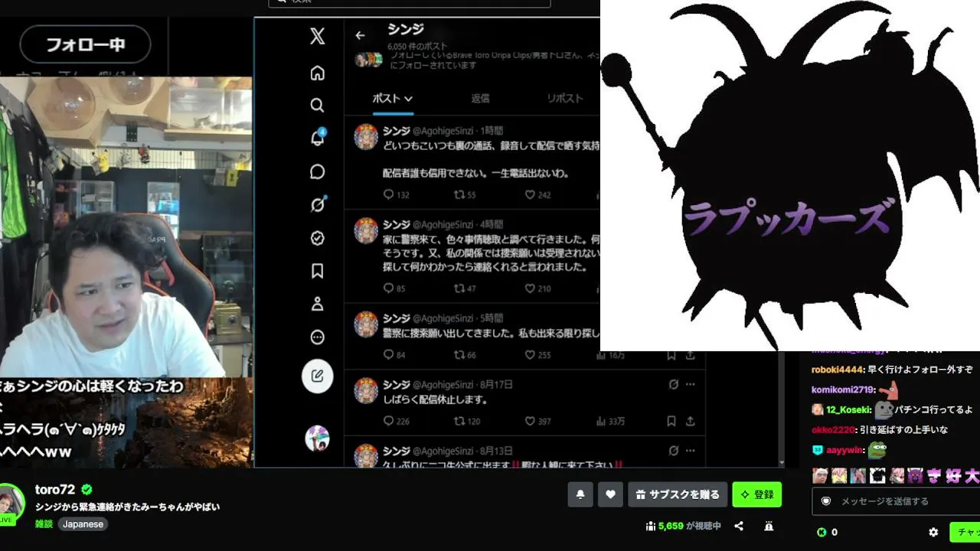Click the X timeline vertical scrollbar
This screenshot has height=551, width=980.
pyautogui.click(x=780, y=409)
